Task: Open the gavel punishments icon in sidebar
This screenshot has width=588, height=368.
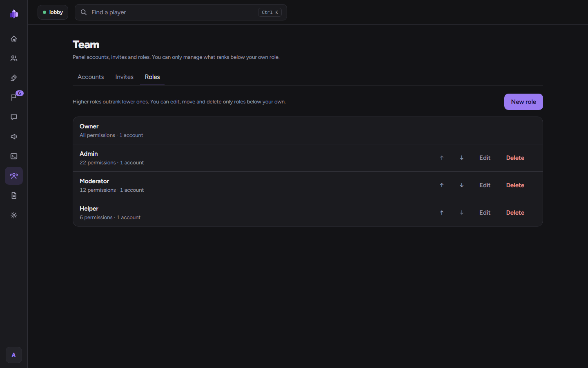Action: 14,78
